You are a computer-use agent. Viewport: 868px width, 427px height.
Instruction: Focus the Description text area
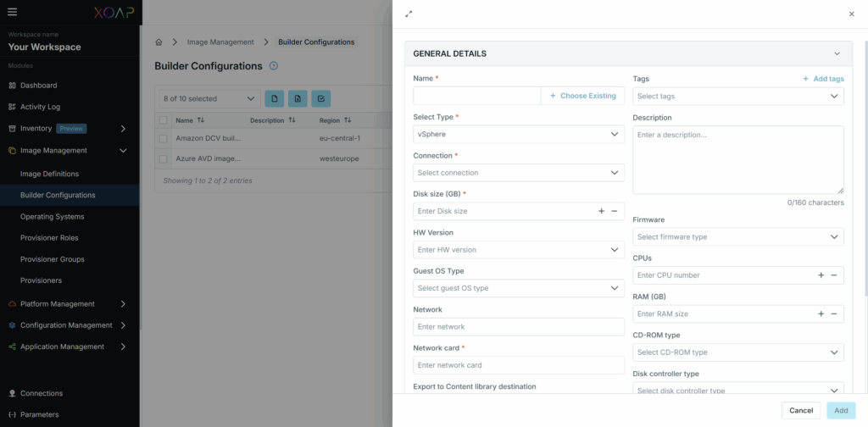click(x=738, y=160)
